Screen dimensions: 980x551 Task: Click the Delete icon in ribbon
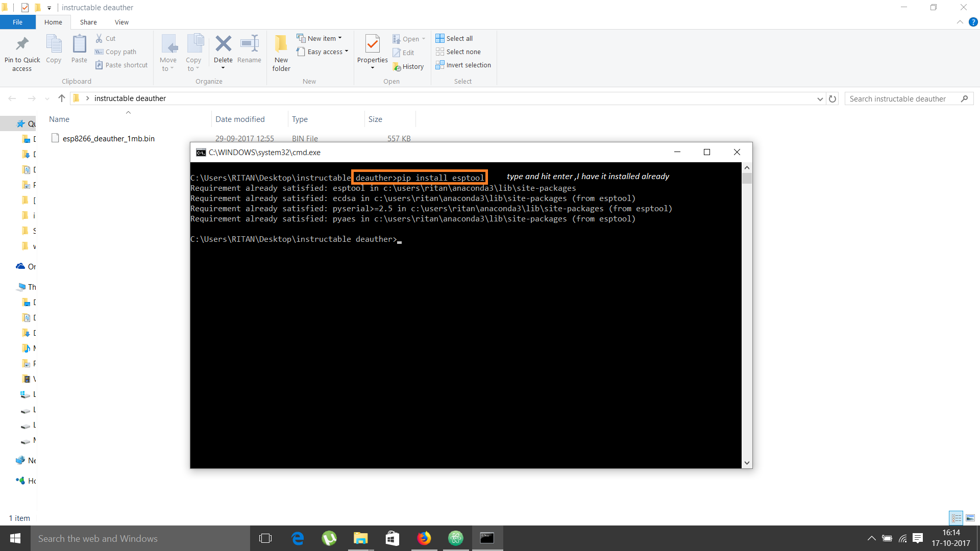tap(223, 44)
